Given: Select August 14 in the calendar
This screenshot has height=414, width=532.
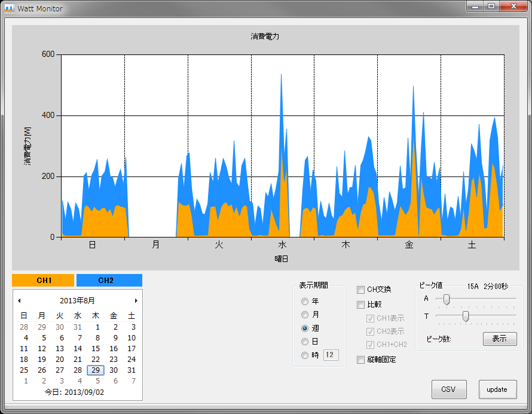Looking at the screenshot, I should pyautogui.click(x=78, y=349).
